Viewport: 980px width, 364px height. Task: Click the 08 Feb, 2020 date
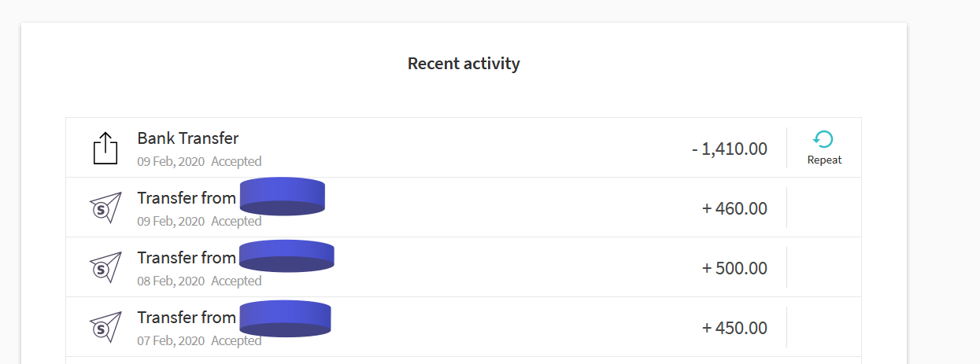point(171,281)
